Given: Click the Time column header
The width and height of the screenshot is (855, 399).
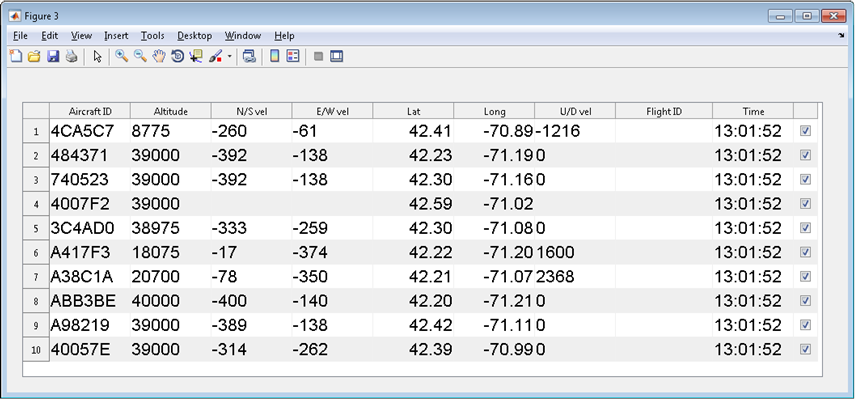Looking at the screenshot, I should click(753, 111).
